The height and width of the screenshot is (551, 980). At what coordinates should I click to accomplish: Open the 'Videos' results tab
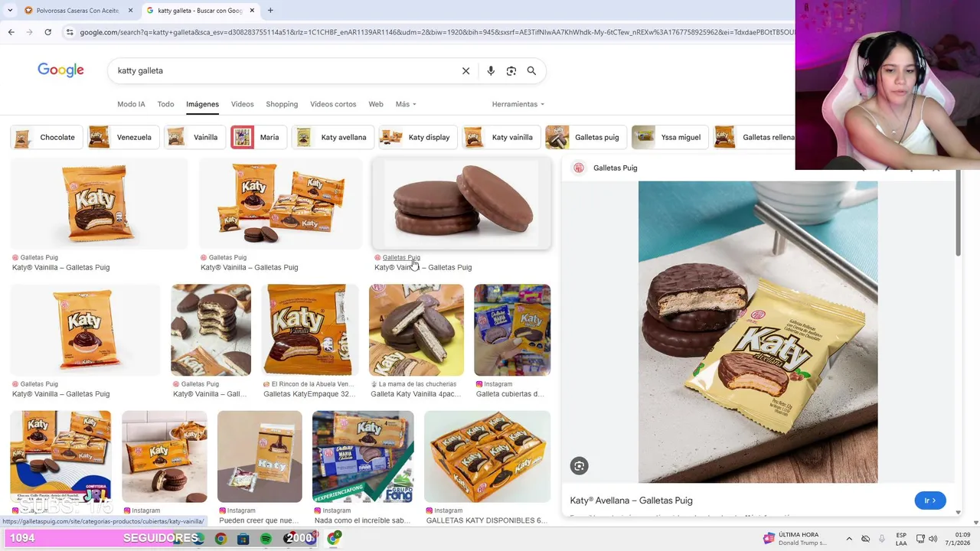tap(242, 104)
